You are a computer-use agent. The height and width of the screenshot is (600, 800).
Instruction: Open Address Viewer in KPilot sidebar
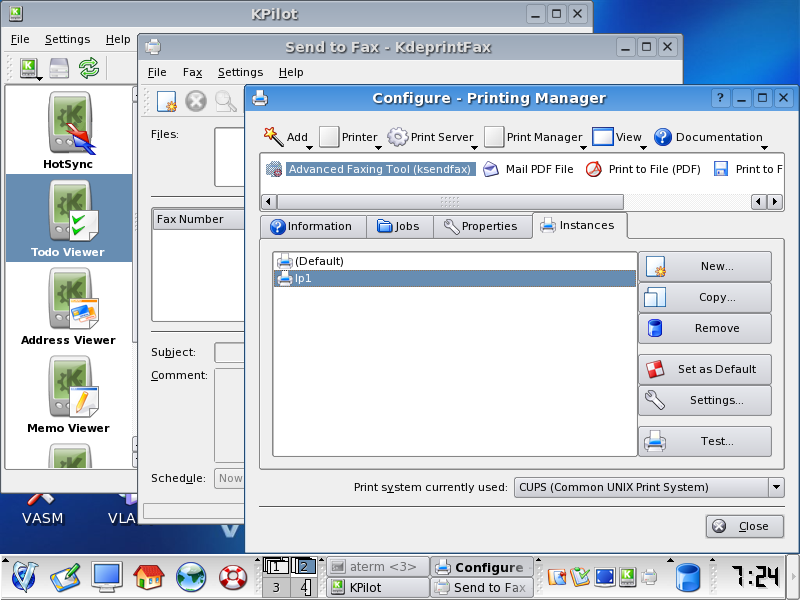[x=69, y=306]
